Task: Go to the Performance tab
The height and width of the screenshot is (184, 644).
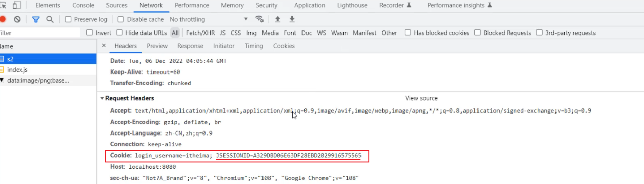Action: [x=192, y=5]
